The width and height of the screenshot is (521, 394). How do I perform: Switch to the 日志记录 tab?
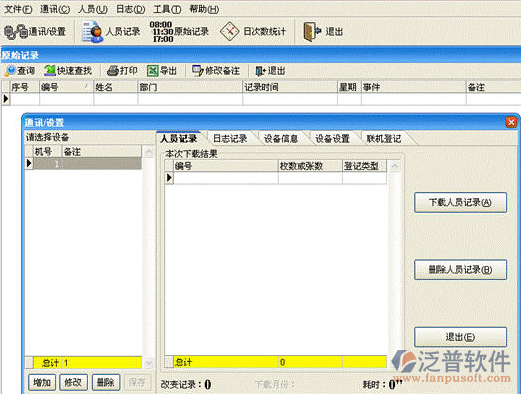[x=230, y=138]
